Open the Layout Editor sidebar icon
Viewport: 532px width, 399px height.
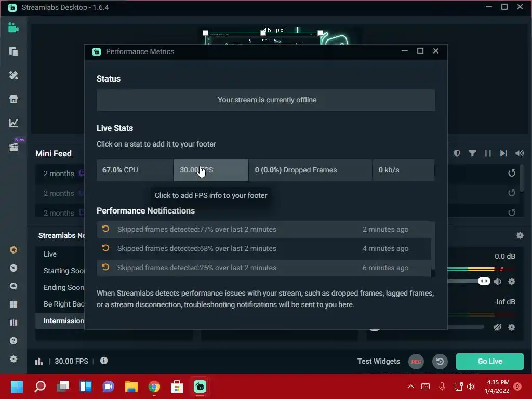(13, 51)
